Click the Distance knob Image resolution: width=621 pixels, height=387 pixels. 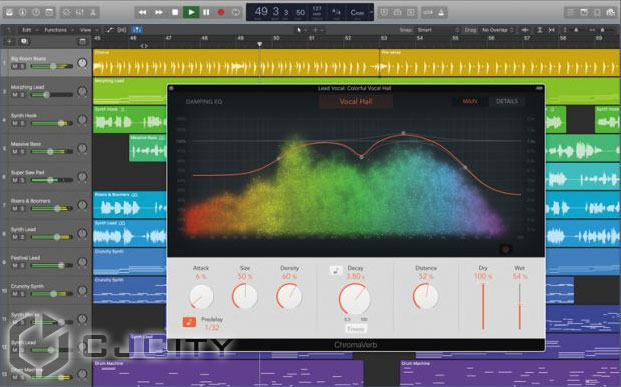pos(426,297)
